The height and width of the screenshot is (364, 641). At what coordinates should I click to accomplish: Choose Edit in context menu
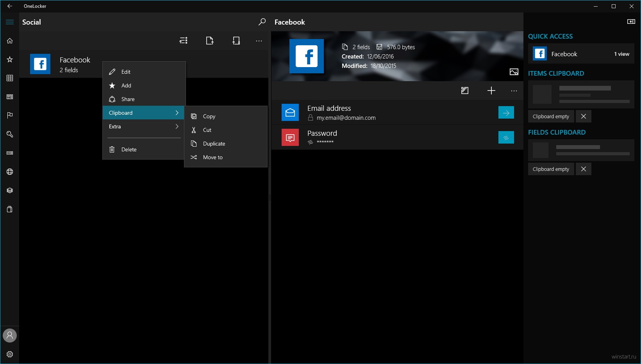coord(144,72)
